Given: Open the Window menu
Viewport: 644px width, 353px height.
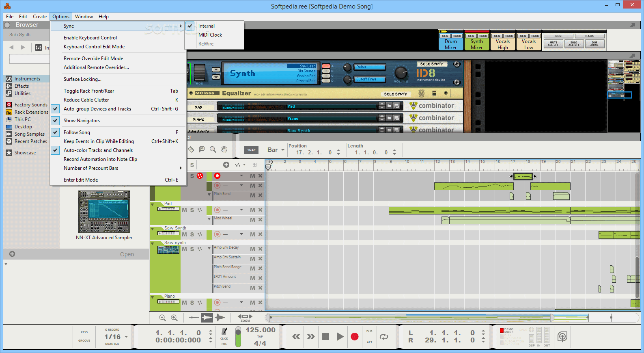Looking at the screenshot, I should (x=84, y=17).
